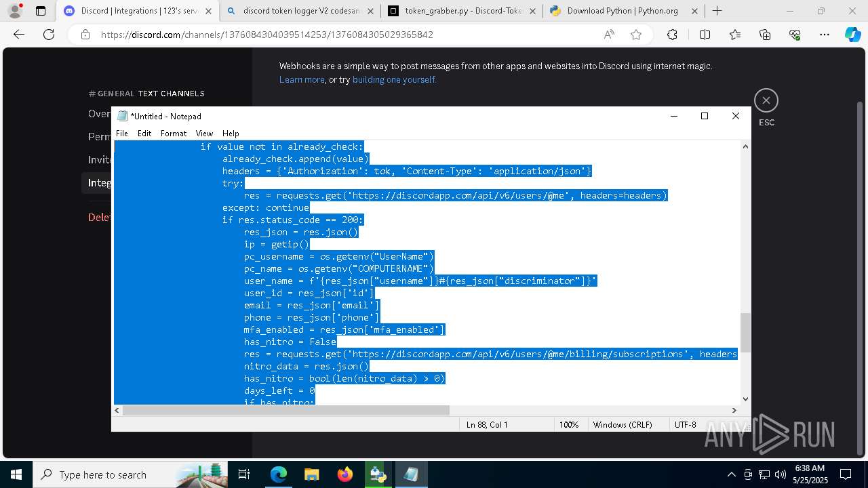Click Notepad vertical scrollbar down arrow
This screenshot has width=868, height=488.
click(x=745, y=399)
